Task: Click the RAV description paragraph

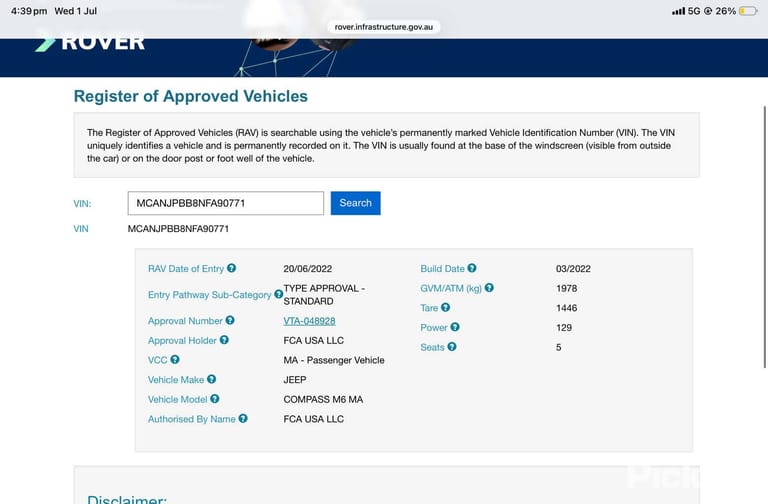Action: (x=381, y=145)
